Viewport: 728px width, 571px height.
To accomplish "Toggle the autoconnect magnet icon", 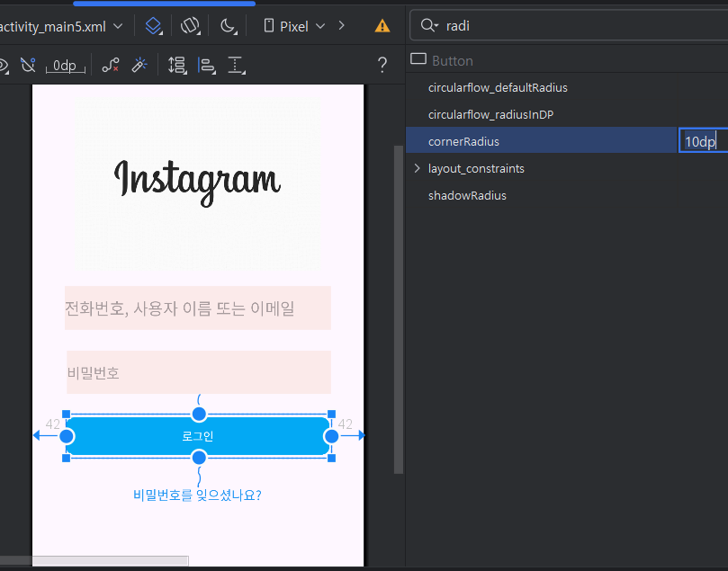I will tap(28, 65).
